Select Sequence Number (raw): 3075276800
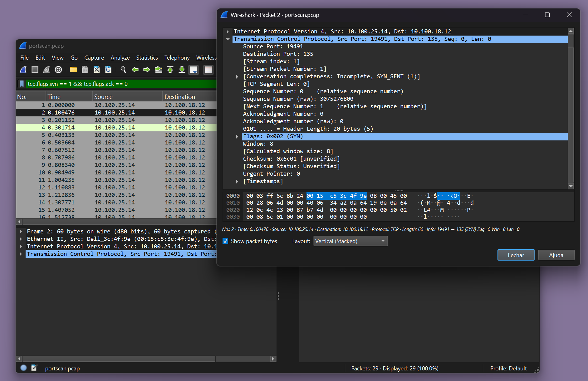 click(298, 99)
